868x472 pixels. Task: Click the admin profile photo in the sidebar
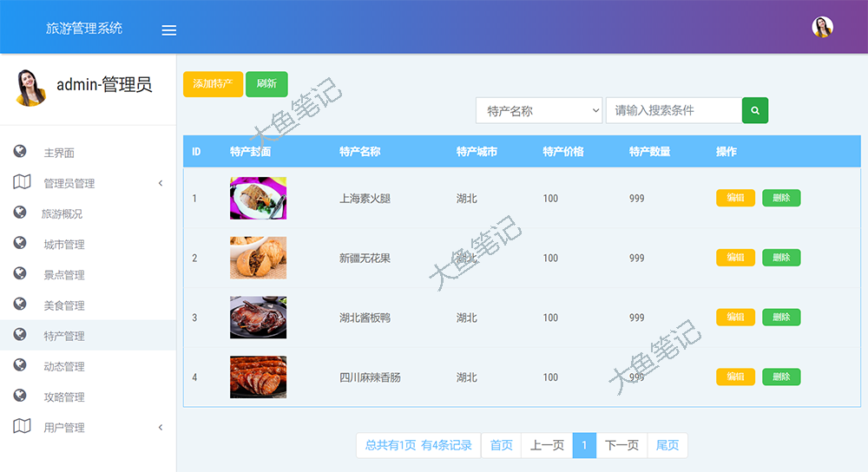pos(30,88)
